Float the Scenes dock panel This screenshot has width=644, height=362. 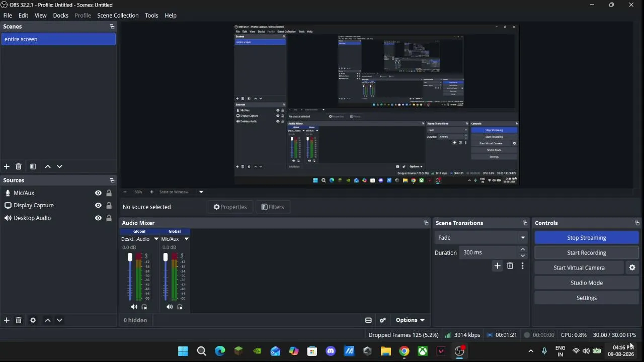(x=112, y=27)
